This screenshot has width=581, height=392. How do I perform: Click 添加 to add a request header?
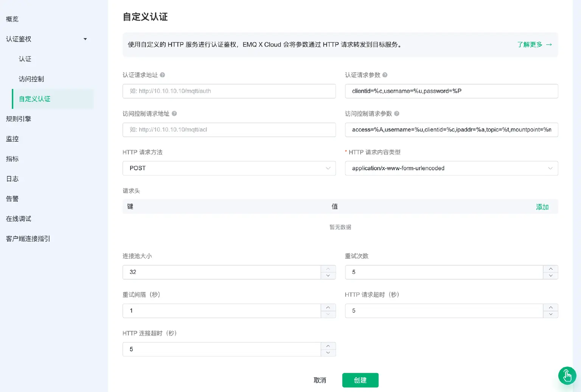542,207
